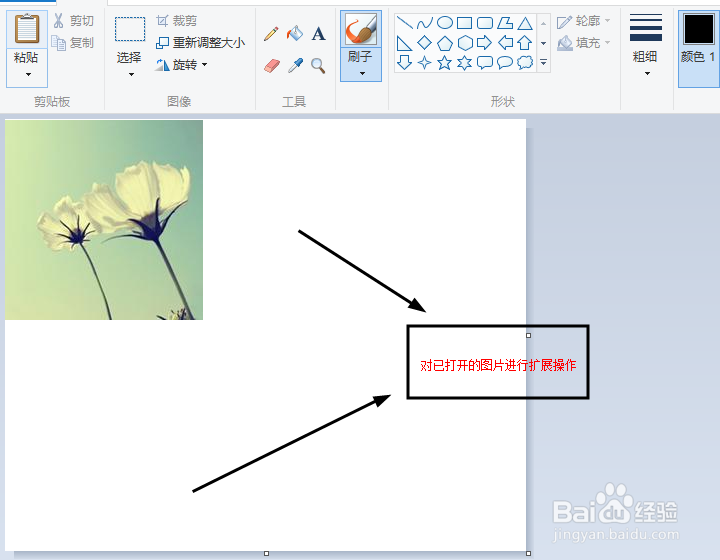This screenshot has height=560, width=720.
Task: Expand the Select (选择) dropdown arrow
Action: (131, 74)
